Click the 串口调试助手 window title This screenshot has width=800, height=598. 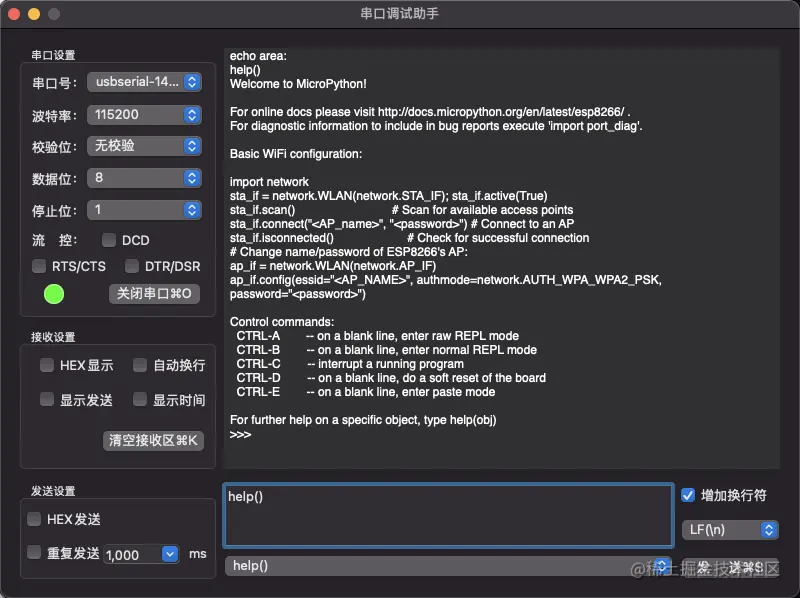pos(399,13)
